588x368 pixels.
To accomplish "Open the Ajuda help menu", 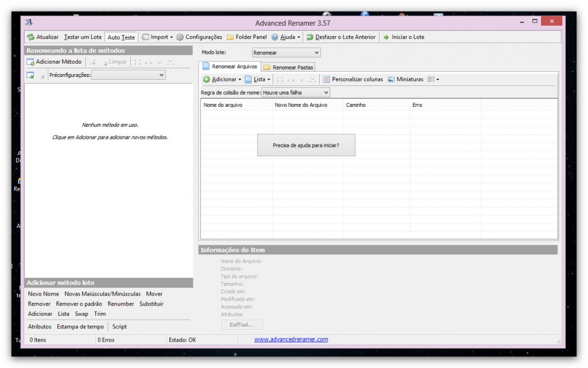I will pos(286,37).
